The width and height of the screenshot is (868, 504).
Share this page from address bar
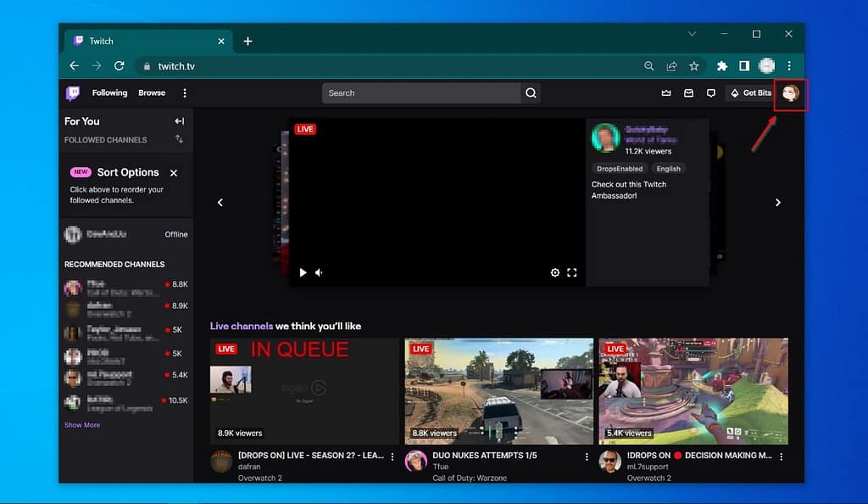[x=671, y=66]
